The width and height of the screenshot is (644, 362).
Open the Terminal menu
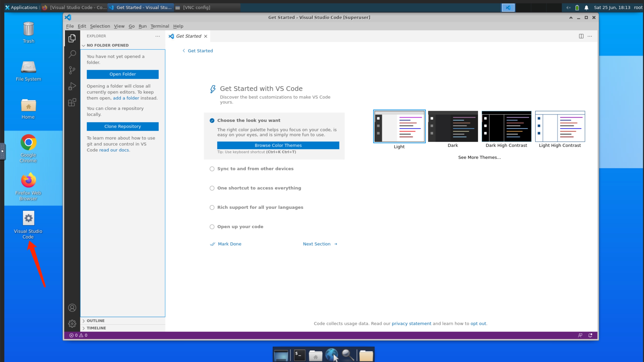click(160, 26)
